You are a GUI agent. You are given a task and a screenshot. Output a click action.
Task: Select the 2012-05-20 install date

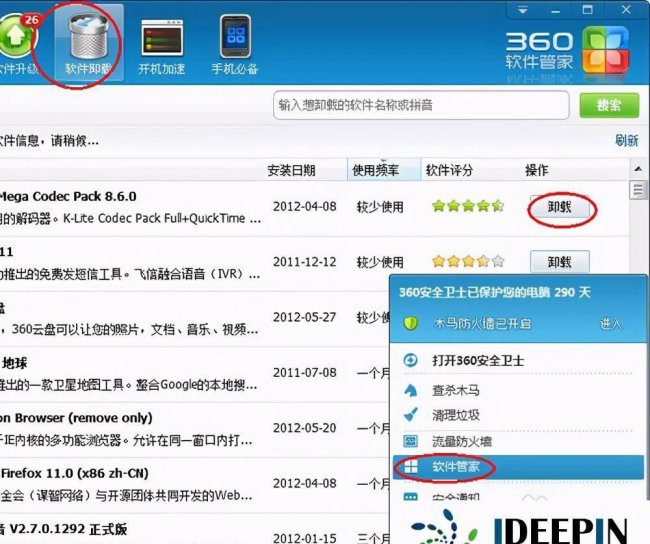tap(305, 428)
